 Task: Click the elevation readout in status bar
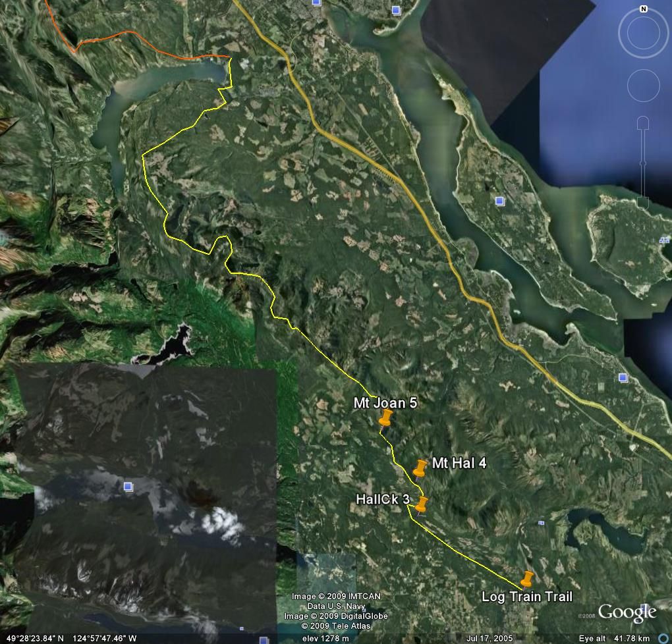click(325, 638)
